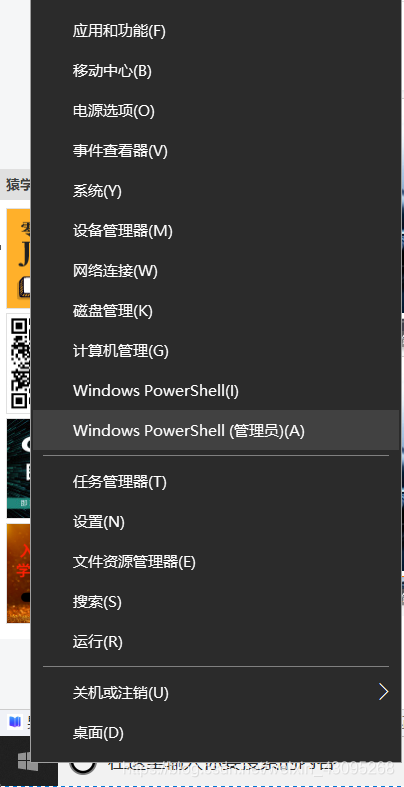
Task: Show 桌面(D)
Action: 216,733
